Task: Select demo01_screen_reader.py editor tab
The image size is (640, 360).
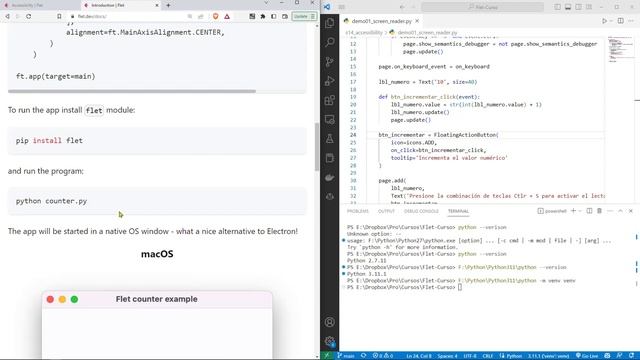Action: 381,21
